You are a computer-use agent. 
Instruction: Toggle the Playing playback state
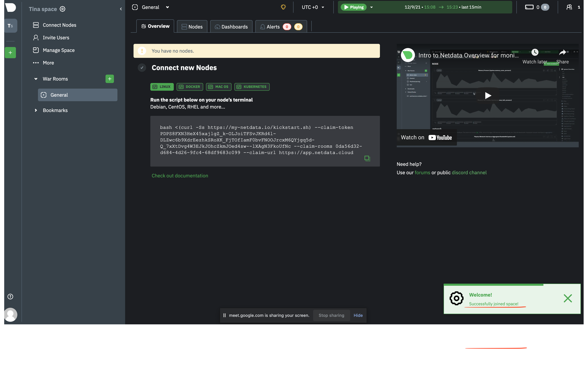[354, 7]
